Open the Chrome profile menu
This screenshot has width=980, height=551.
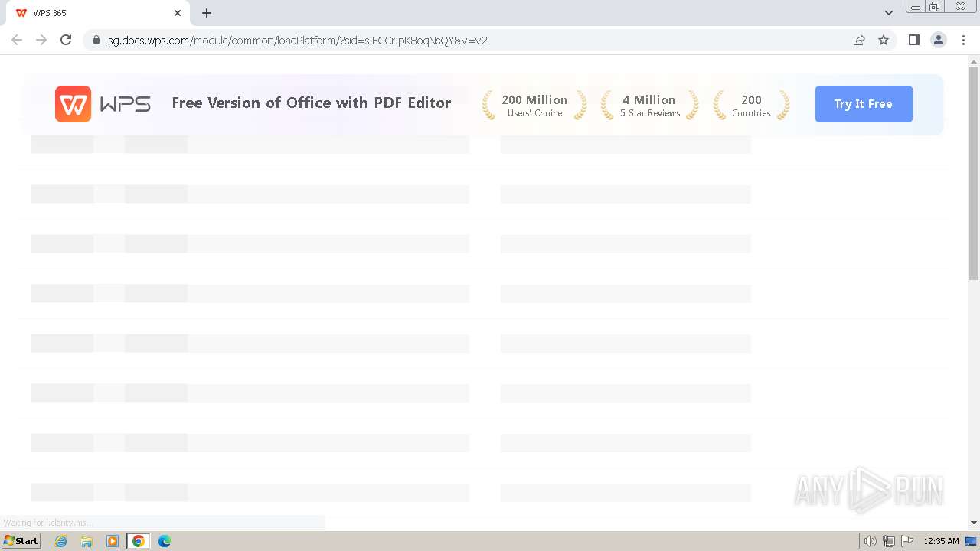(x=938, y=40)
